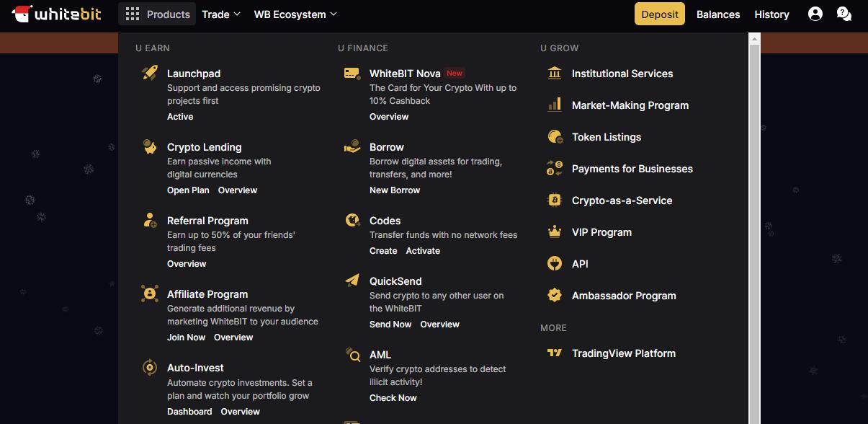This screenshot has height=424, width=868.
Task: Open the History page
Action: (771, 14)
